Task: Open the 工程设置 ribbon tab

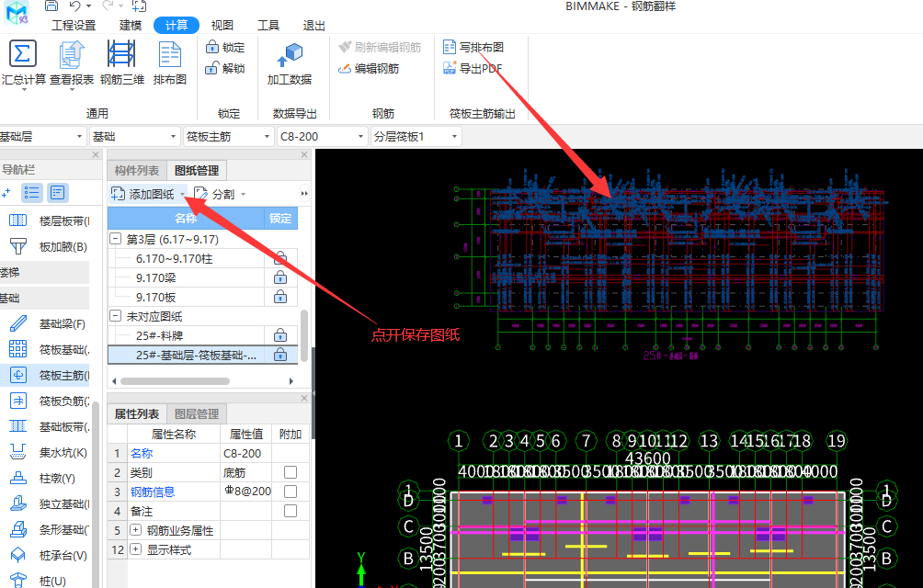Action: click(74, 26)
